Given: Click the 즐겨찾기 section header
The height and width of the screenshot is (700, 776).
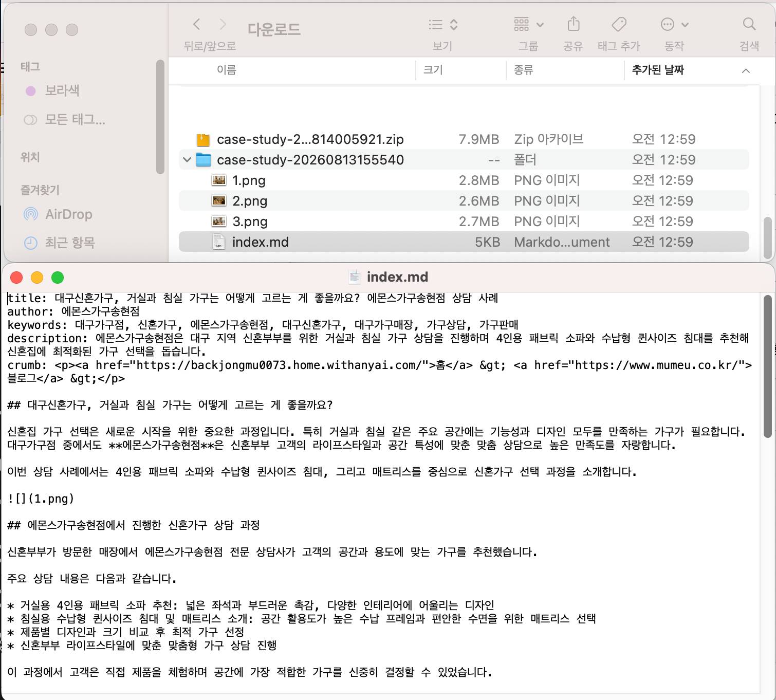Looking at the screenshot, I should (x=40, y=190).
